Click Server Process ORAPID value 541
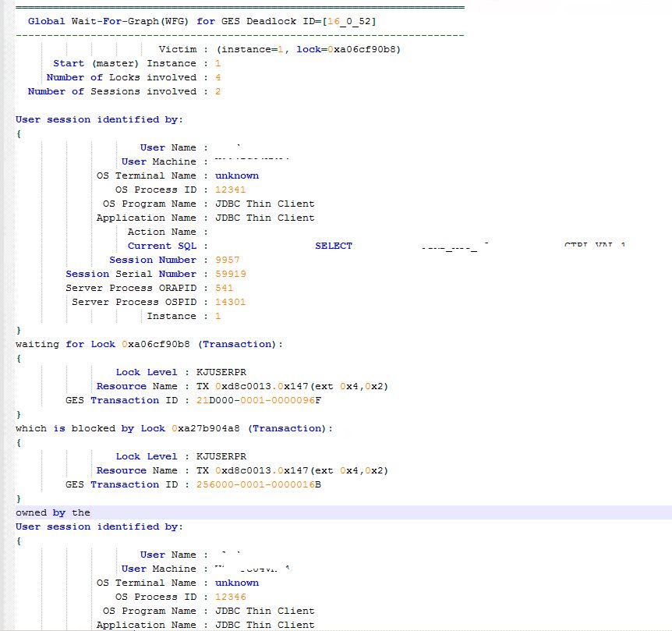The image size is (672, 631). point(225,288)
